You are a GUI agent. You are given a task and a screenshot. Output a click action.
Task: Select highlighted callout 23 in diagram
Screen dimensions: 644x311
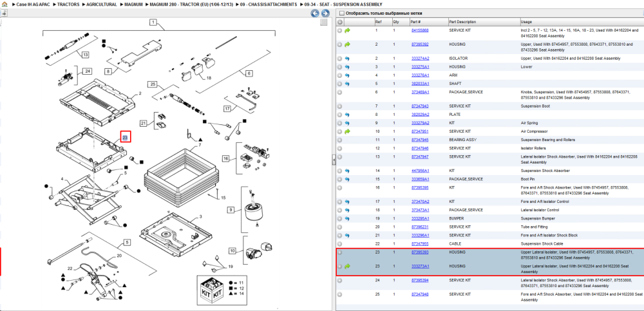(126, 137)
